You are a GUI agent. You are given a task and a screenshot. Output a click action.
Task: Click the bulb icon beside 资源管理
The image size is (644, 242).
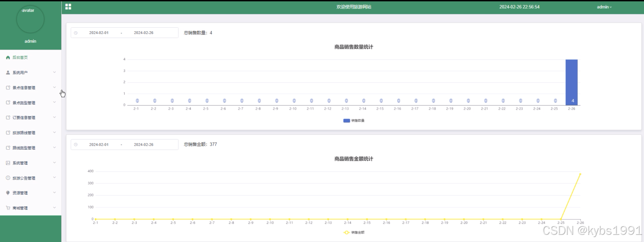click(8, 193)
